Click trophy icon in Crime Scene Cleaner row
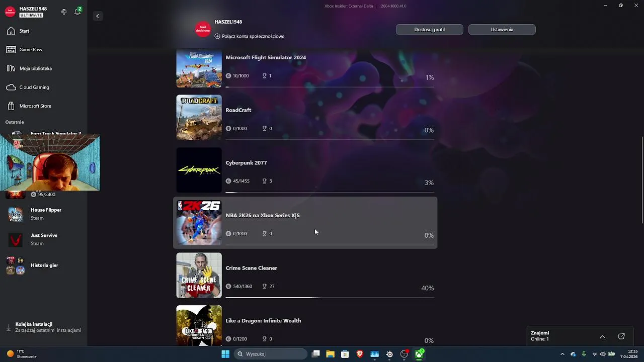Screen dimensions: 644x362 point(265,286)
